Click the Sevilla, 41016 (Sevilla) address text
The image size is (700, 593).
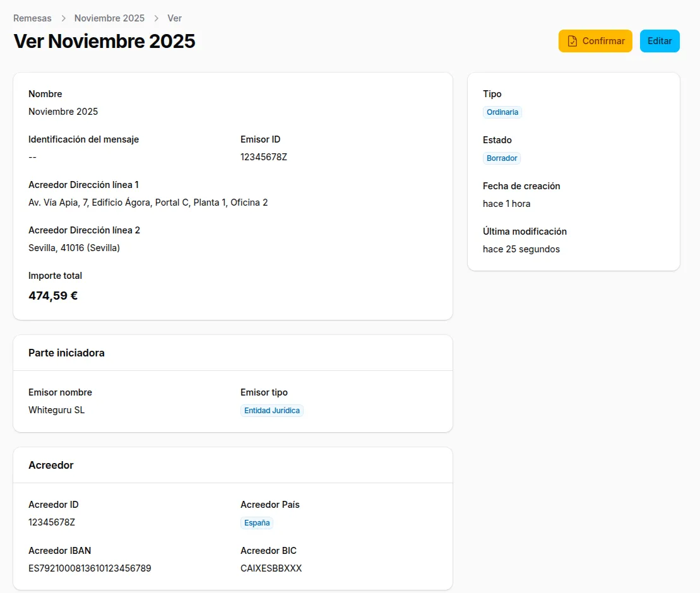pos(74,248)
